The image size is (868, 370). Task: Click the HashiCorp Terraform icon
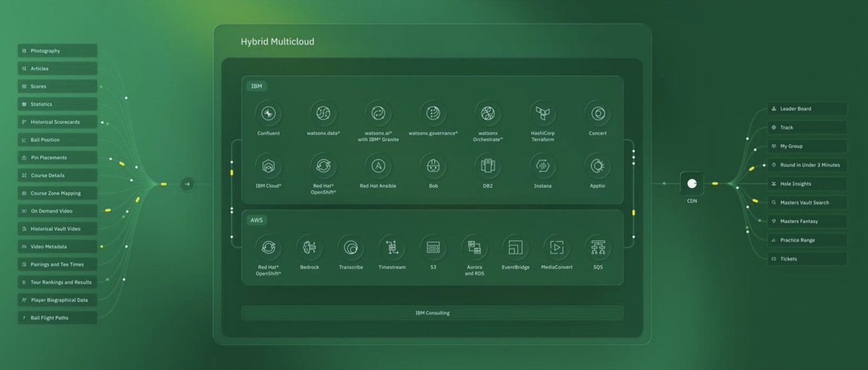542,113
